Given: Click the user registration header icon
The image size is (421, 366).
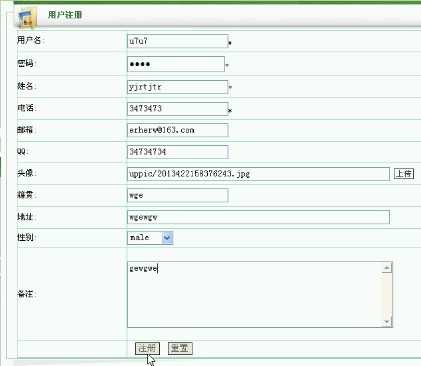Looking at the screenshot, I should [26, 19].
